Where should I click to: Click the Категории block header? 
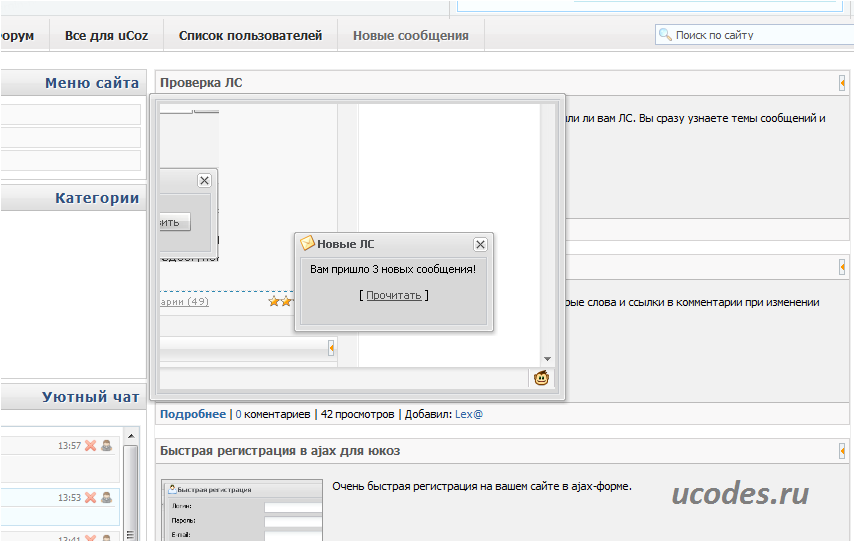pos(74,198)
